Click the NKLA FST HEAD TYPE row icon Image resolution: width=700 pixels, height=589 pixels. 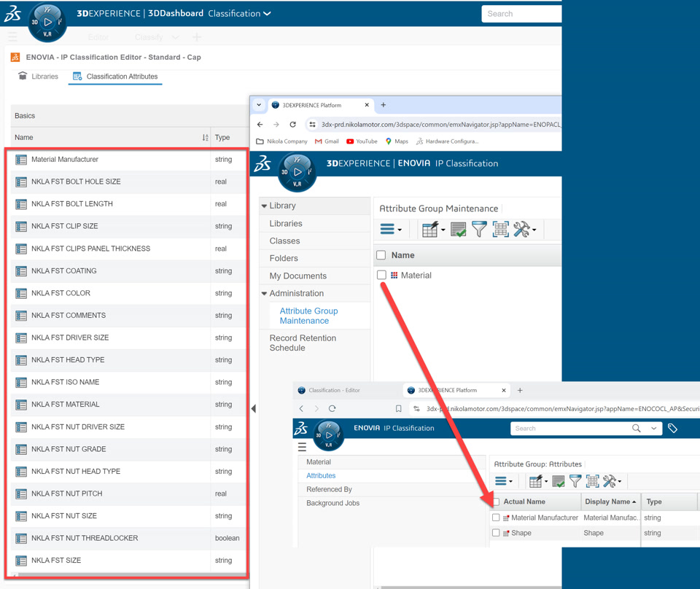click(x=21, y=360)
